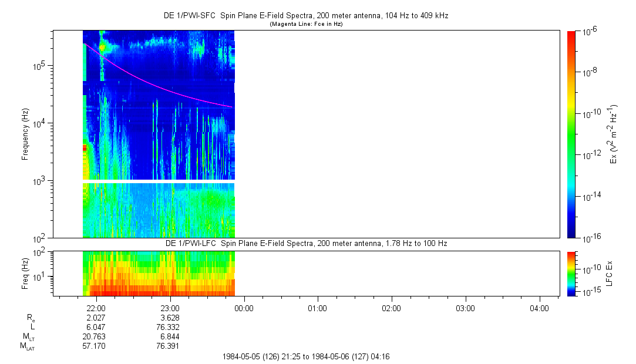Click the Re value 2.027

96,318
